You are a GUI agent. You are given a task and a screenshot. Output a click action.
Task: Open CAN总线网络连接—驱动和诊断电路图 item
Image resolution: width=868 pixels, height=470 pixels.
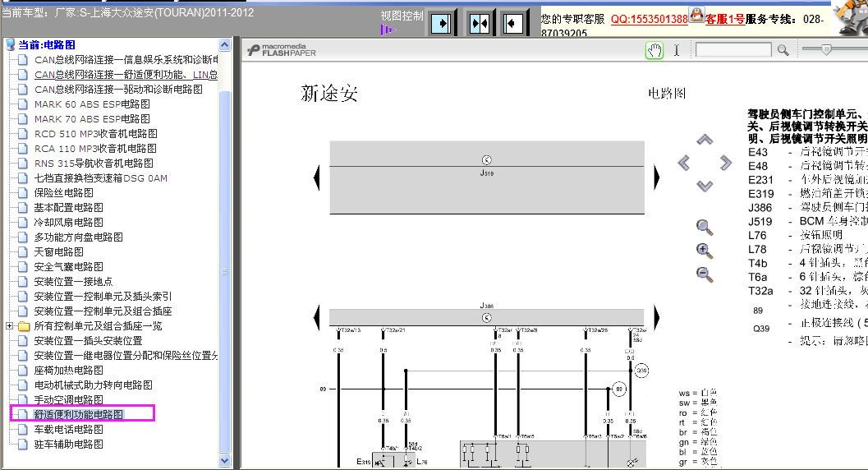point(118,89)
